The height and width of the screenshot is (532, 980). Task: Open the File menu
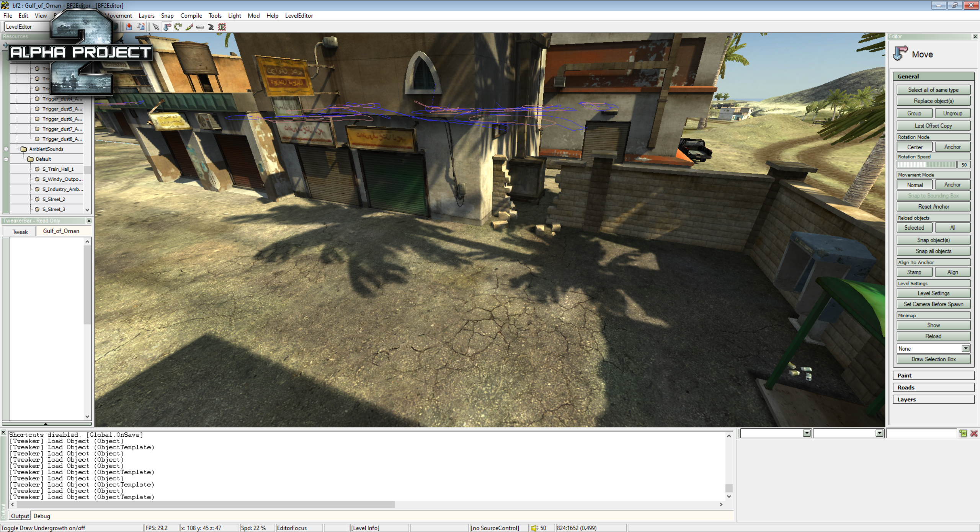[x=8, y=16]
